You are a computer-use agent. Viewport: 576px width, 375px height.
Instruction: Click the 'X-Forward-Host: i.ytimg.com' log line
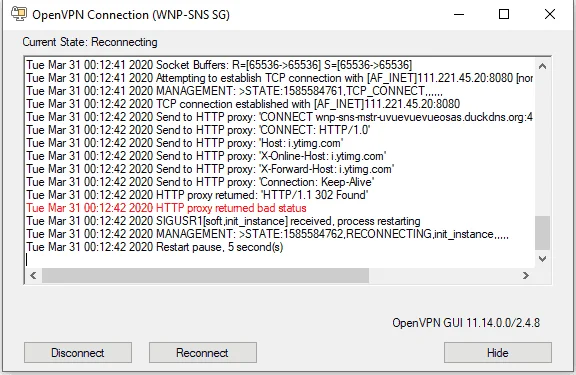click(210, 169)
